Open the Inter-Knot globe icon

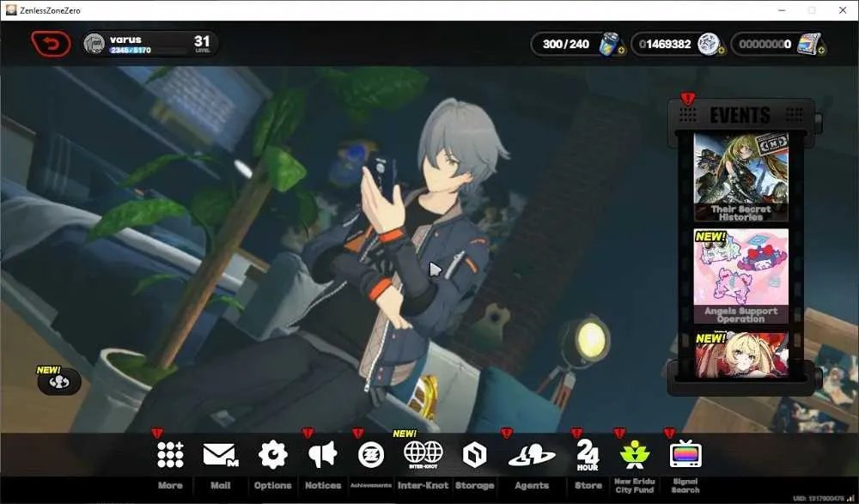[423, 455]
